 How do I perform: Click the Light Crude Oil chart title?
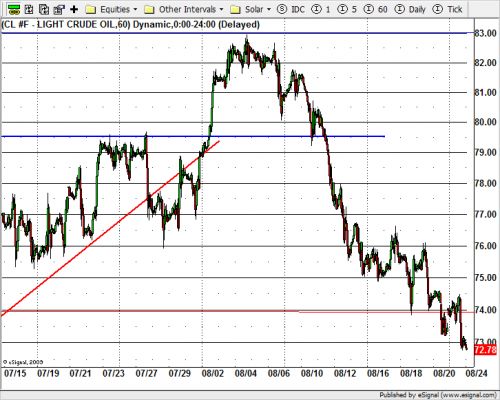tap(131, 24)
